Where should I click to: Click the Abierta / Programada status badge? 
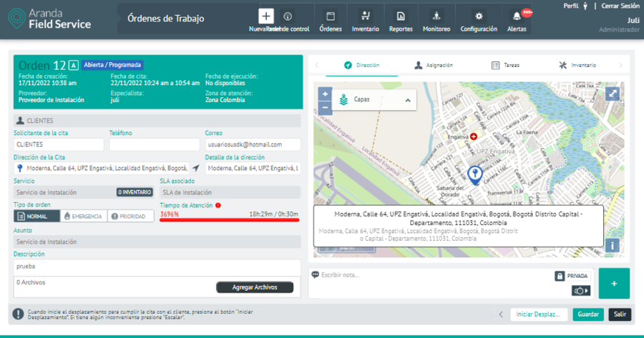click(x=112, y=65)
